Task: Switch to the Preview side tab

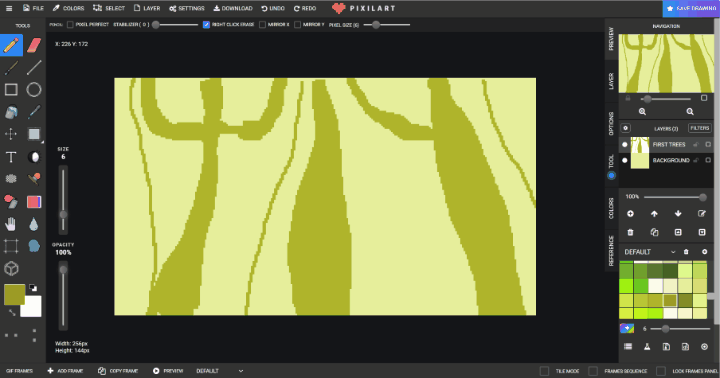Action: point(611,39)
